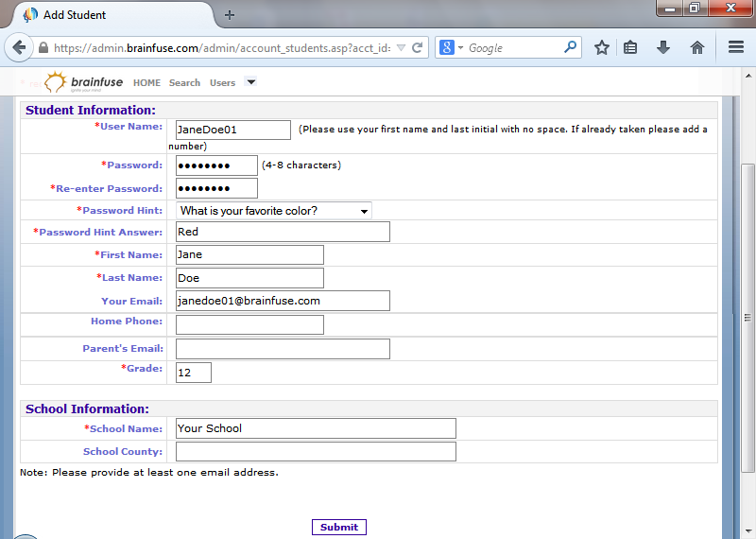Screen dimensions: 756x539
Task: Click the Google search engine icon
Action: [x=446, y=48]
